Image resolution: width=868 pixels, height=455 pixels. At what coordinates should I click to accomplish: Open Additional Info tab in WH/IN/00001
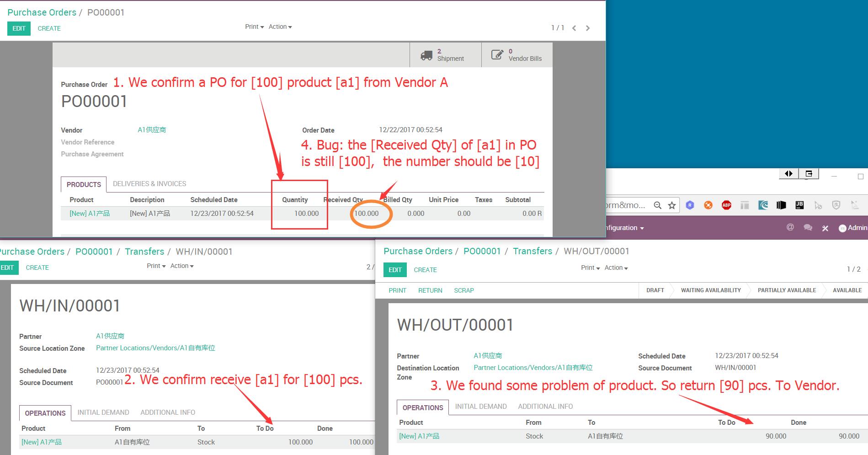coord(168,412)
